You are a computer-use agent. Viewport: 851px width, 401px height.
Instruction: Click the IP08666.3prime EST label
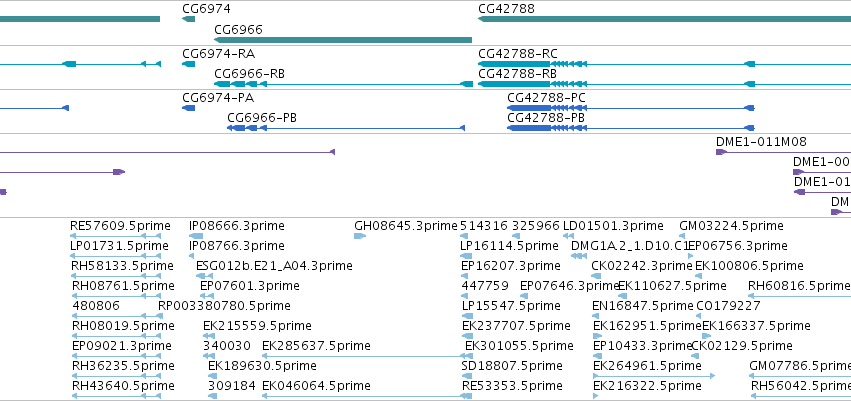click(237, 226)
